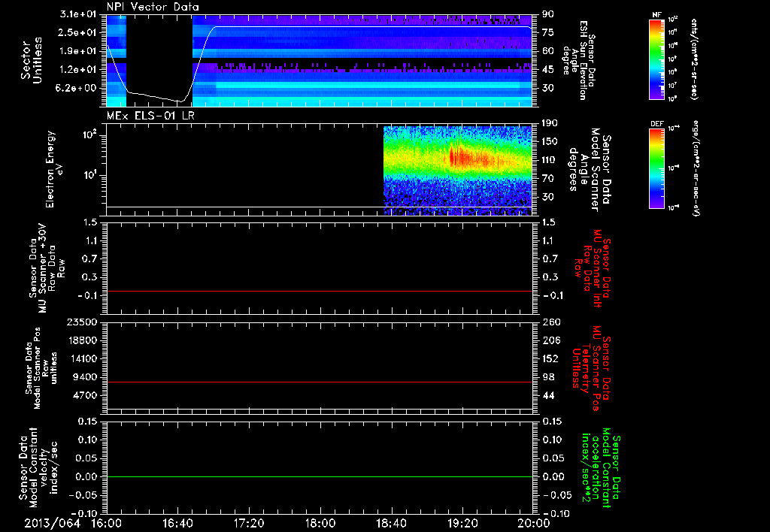Click the 16:40 time axis label
The image size is (770, 532).
click(177, 523)
